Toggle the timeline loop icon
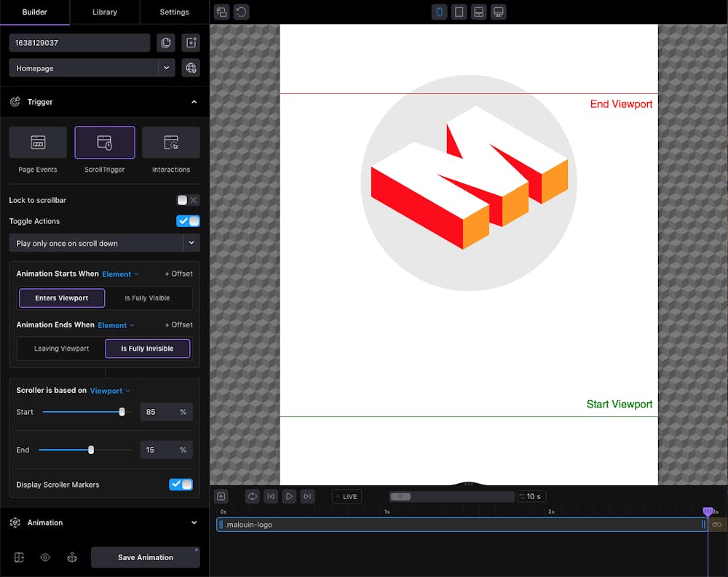 coord(252,496)
